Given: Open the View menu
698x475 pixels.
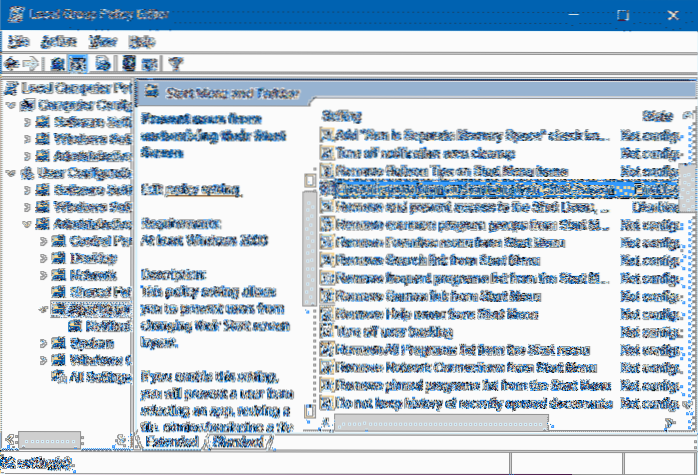Looking at the screenshot, I should coord(102,41).
